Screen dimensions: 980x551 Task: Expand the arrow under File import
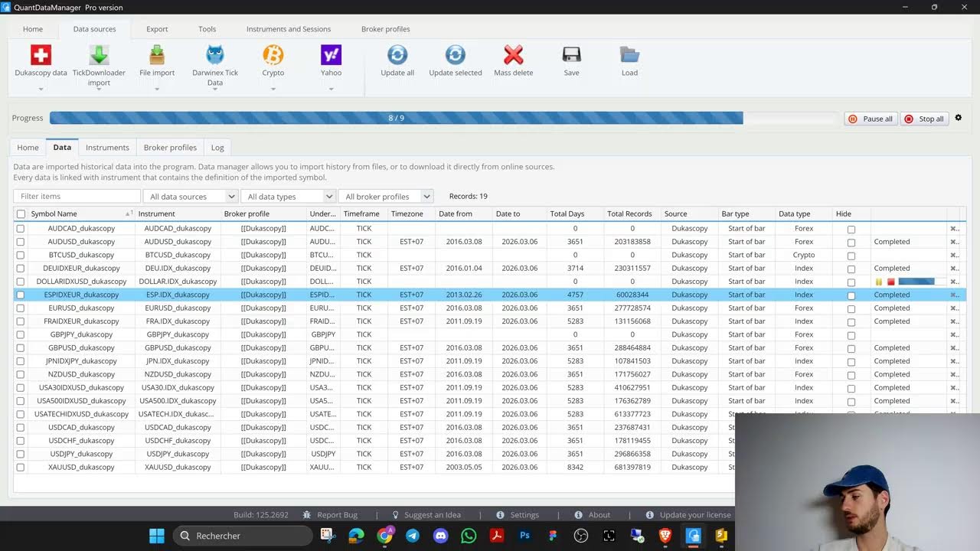tap(157, 89)
